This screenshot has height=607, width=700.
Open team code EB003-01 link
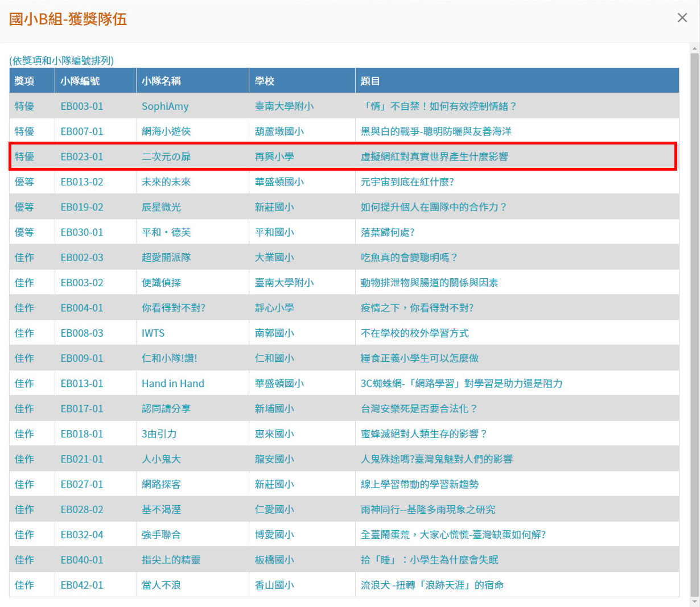click(x=82, y=106)
